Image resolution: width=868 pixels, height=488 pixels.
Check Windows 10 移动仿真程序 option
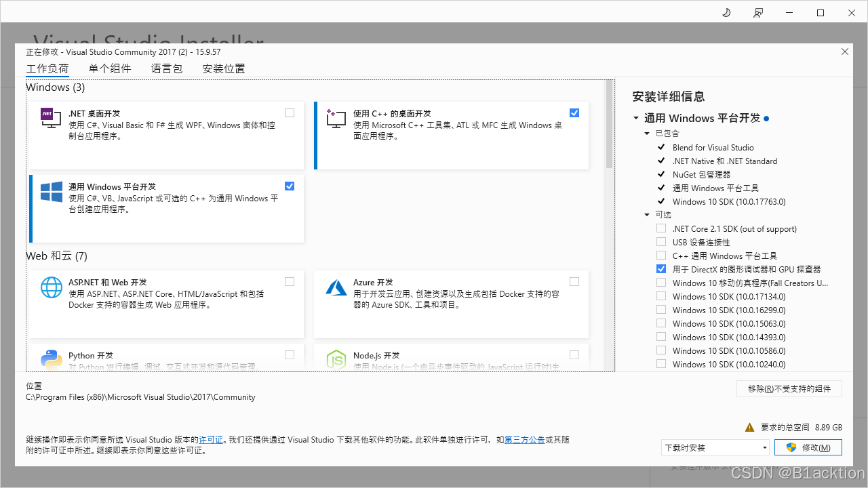coord(661,283)
